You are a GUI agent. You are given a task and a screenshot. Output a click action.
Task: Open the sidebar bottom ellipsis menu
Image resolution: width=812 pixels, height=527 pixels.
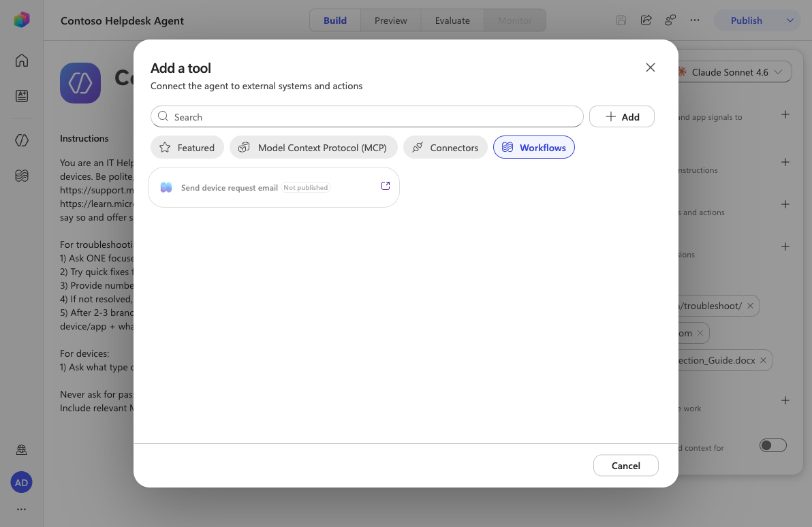tap(21, 509)
